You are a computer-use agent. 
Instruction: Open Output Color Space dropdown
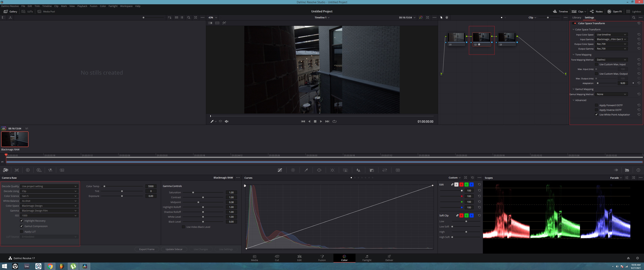click(611, 44)
